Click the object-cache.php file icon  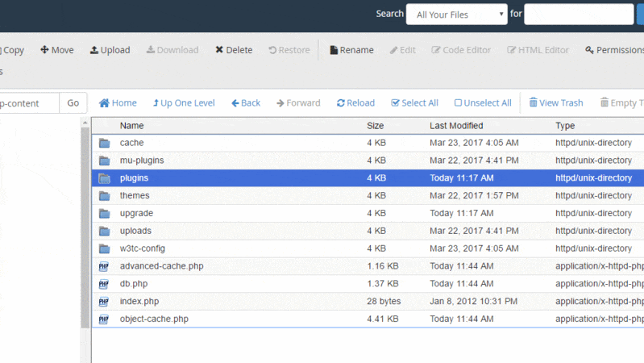point(104,319)
